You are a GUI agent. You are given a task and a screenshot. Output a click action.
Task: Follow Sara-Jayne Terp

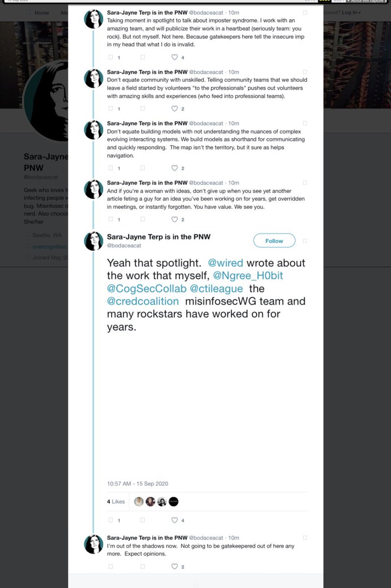(274, 241)
